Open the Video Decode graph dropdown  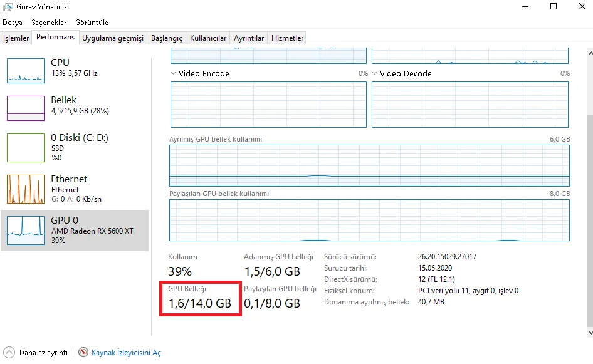375,73
